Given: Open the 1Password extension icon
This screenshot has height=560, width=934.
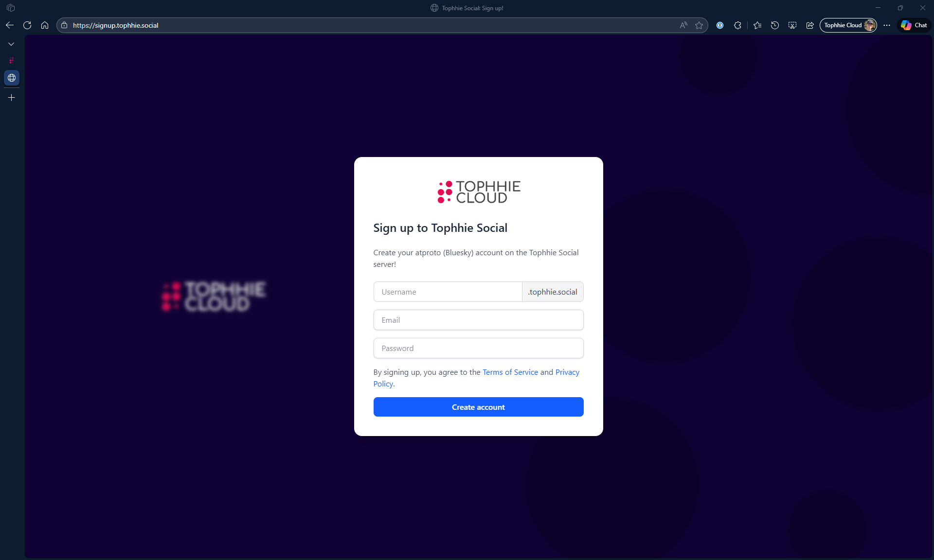Looking at the screenshot, I should click(x=720, y=25).
